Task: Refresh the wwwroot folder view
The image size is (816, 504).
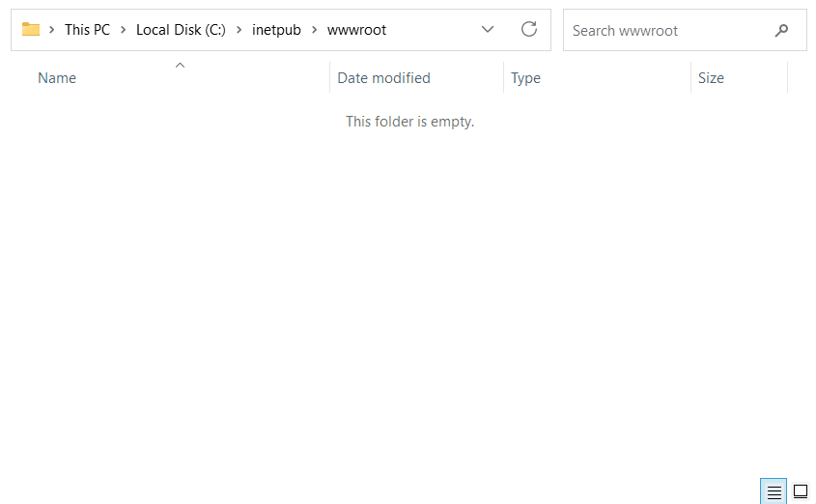Action: (x=529, y=30)
